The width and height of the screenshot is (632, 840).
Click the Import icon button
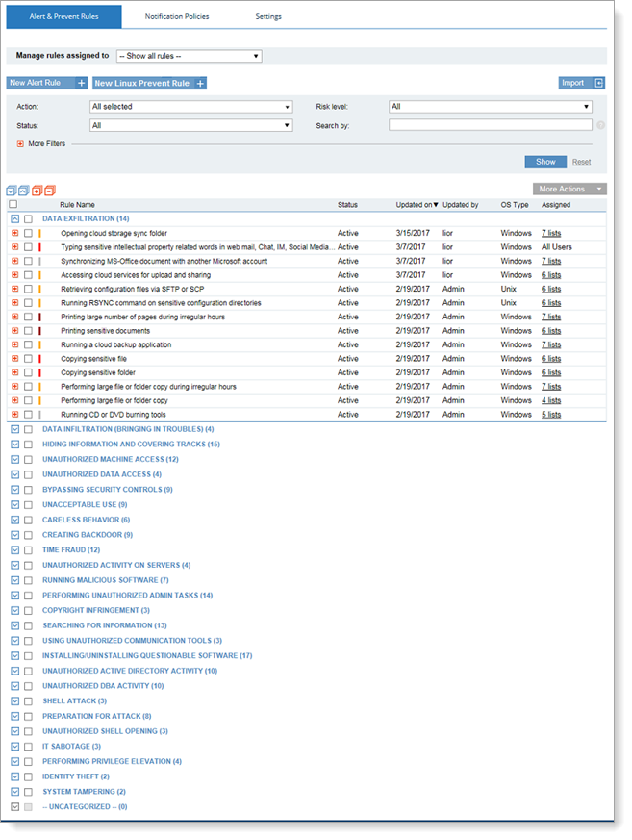598,83
